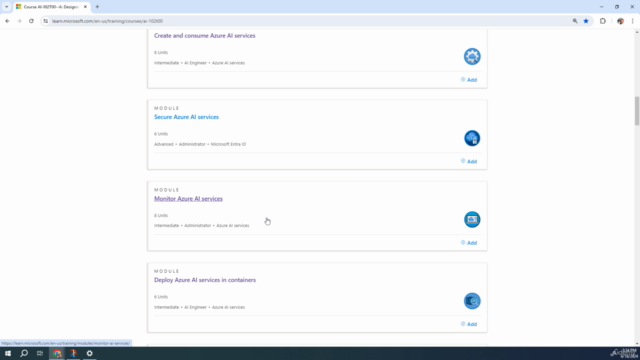Open Windows taskbar search

(x=24, y=353)
